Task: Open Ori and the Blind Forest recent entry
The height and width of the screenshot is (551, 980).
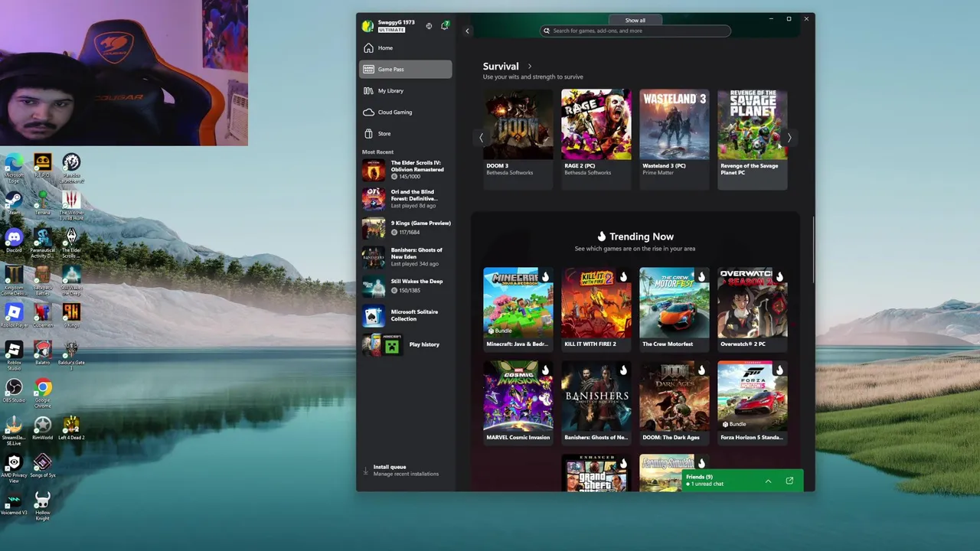Action: (406, 199)
